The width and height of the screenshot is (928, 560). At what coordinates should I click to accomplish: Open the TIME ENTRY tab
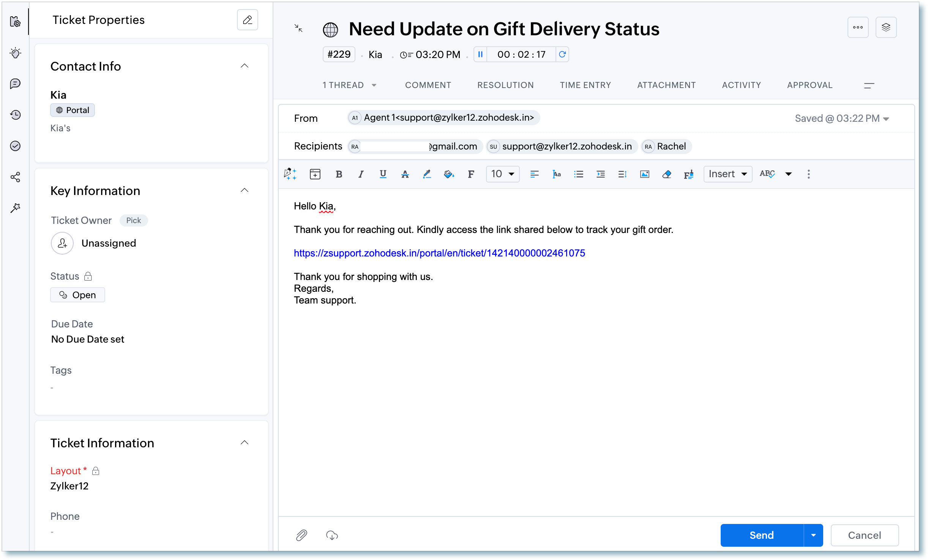[x=585, y=85]
